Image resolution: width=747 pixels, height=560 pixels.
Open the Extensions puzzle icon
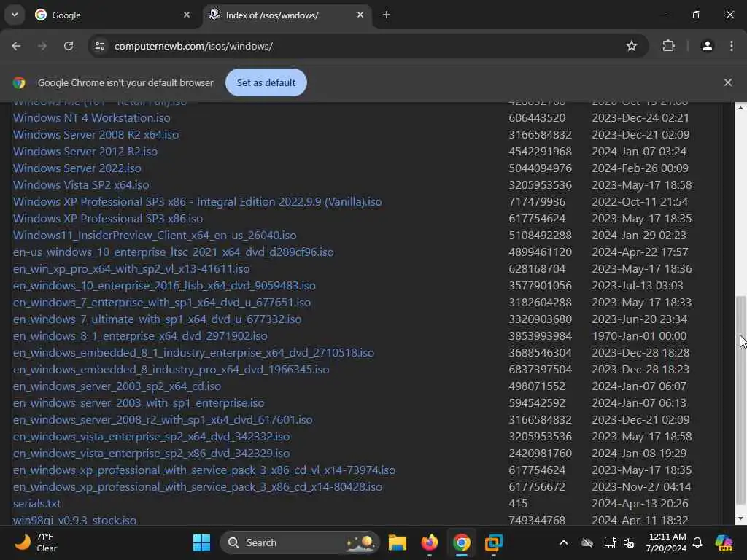tap(668, 46)
